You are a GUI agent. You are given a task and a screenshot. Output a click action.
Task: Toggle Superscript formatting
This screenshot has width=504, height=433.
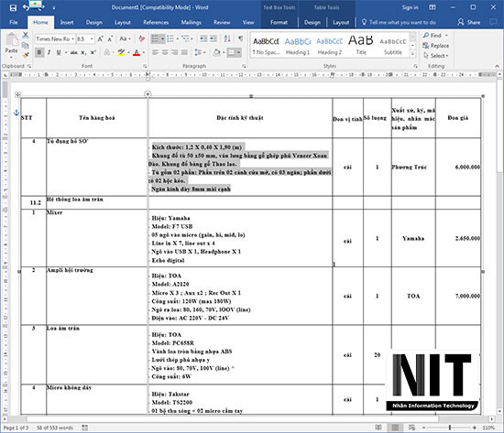pos(93,52)
